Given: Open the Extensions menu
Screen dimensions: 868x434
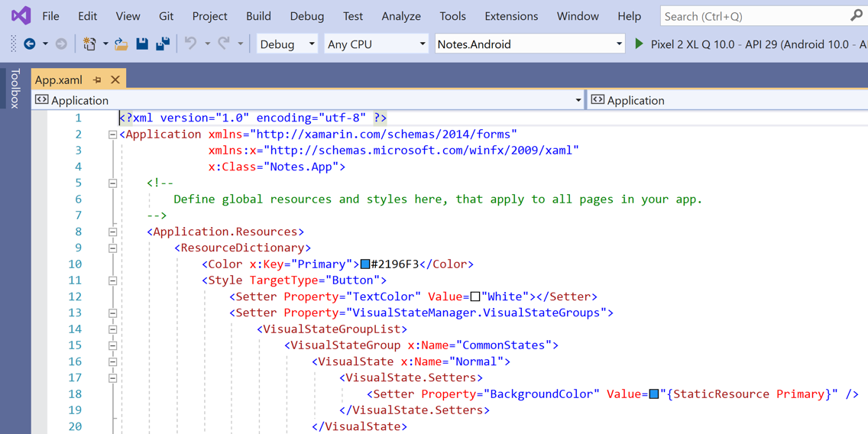Looking at the screenshot, I should point(511,16).
